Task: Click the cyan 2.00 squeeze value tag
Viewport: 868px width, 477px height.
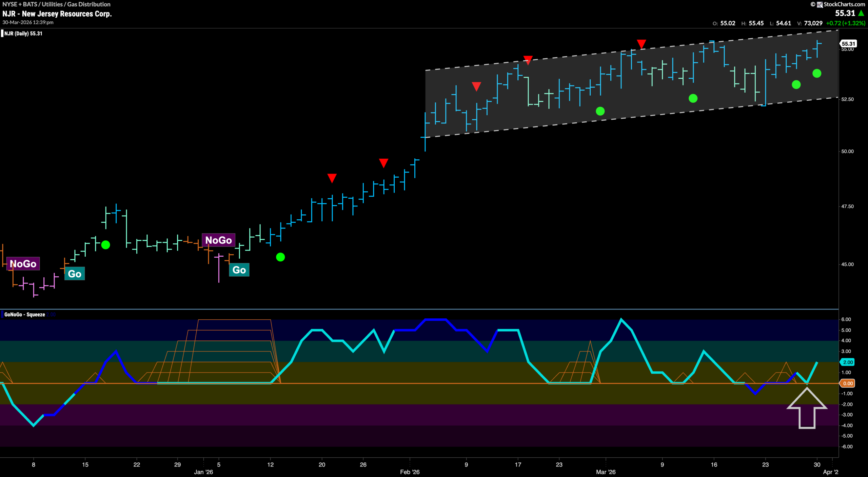Action: (848, 362)
